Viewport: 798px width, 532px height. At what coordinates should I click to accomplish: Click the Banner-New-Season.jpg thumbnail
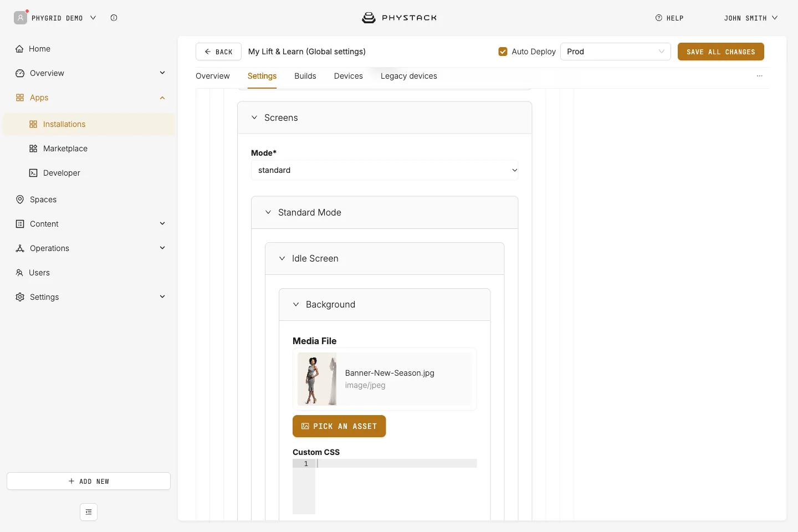317,379
